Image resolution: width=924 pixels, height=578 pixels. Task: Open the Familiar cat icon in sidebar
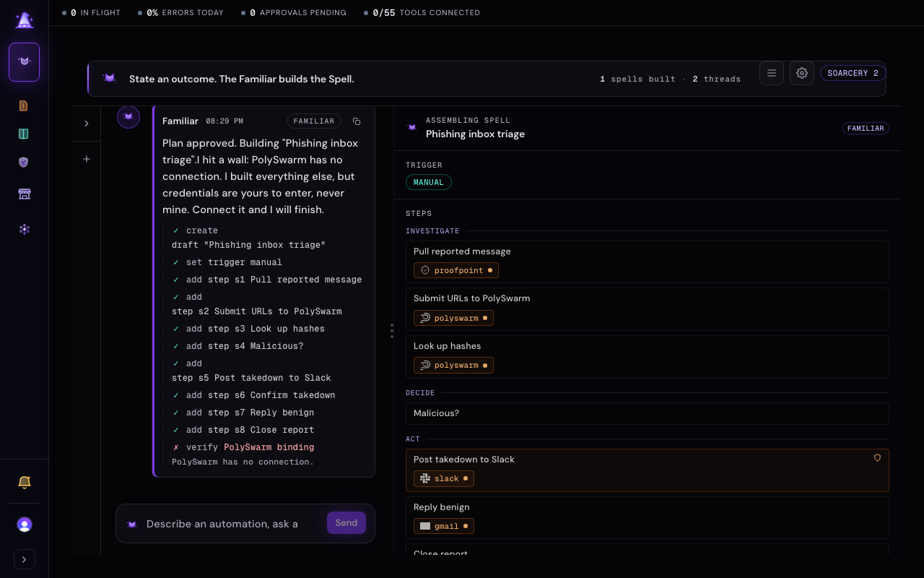click(x=24, y=62)
